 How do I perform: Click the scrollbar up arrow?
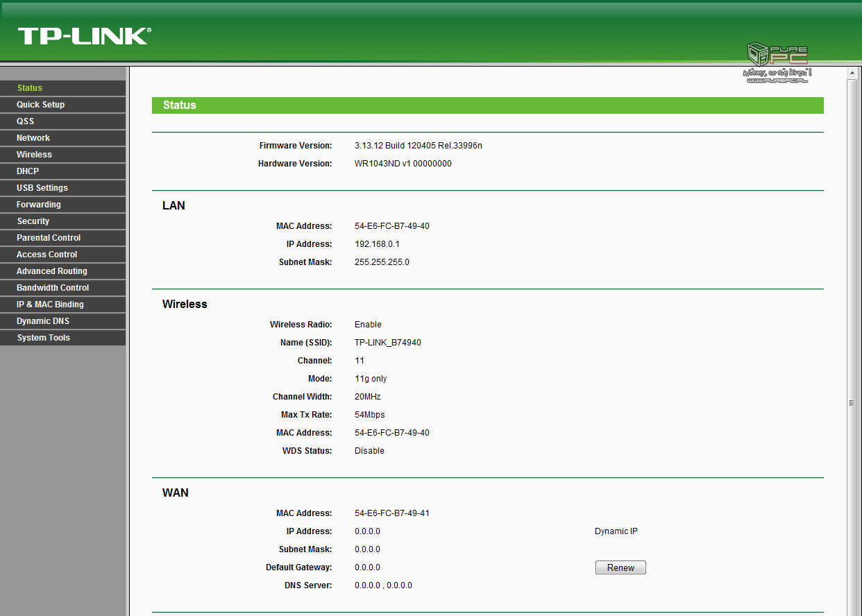pyautogui.click(x=853, y=73)
